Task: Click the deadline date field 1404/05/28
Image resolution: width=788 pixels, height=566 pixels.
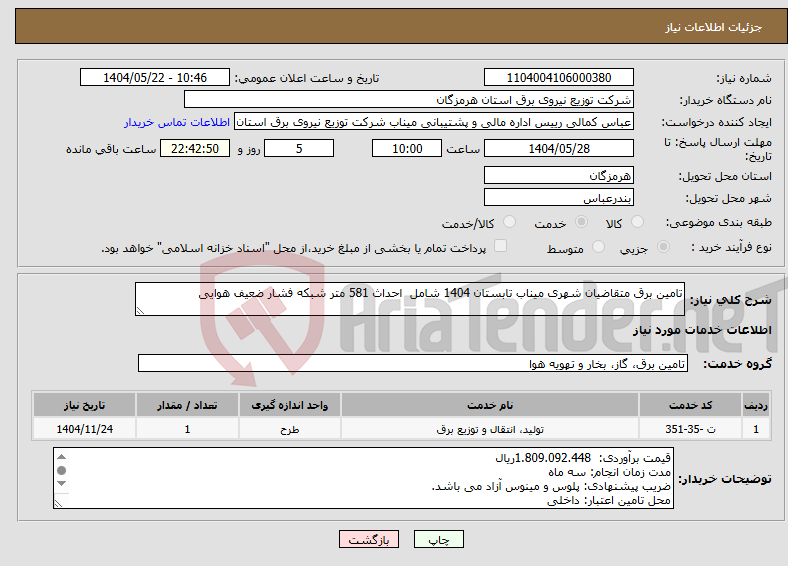Action: coord(558,148)
